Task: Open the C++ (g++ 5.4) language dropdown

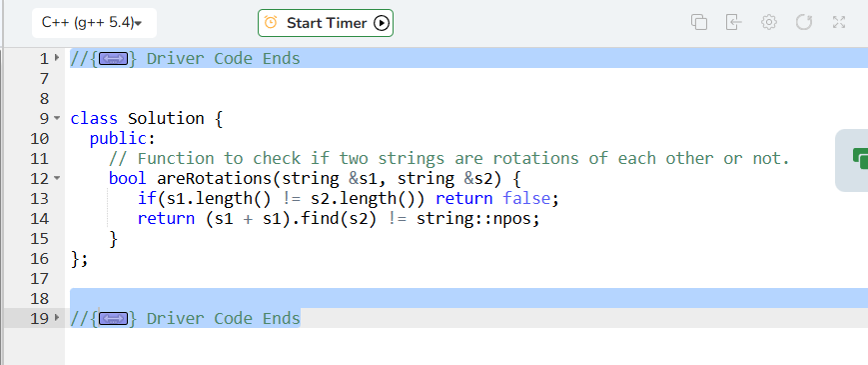Action: pos(94,23)
